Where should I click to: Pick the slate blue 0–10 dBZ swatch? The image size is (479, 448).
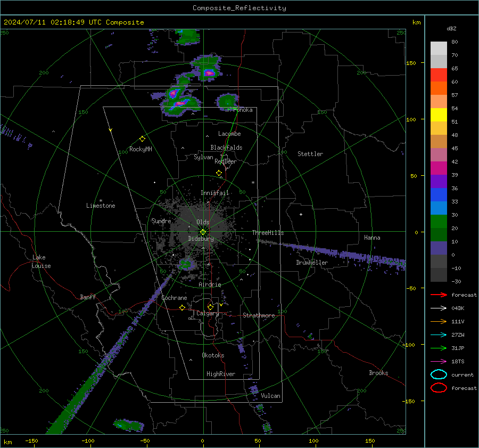pyautogui.click(x=439, y=248)
